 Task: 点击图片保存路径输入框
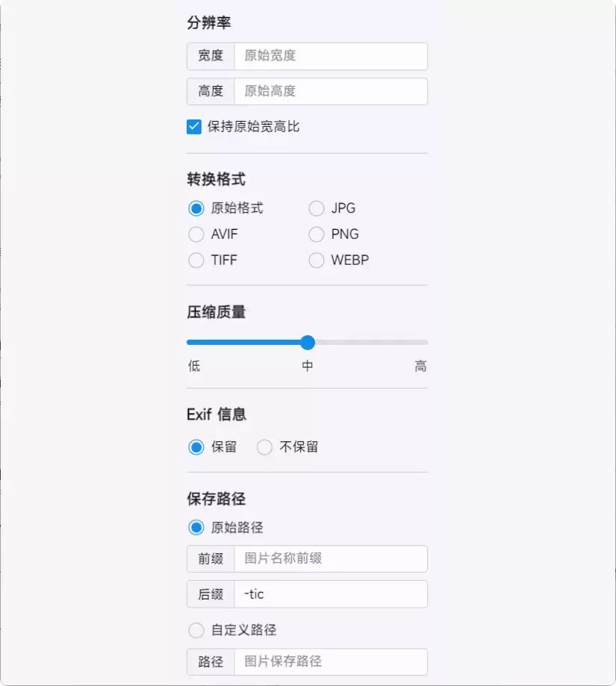coord(331,661)
